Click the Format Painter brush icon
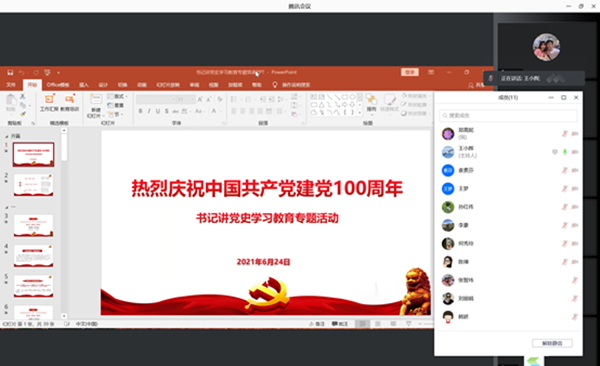Viewport: 600px width, 366px height. pos(23,114)
